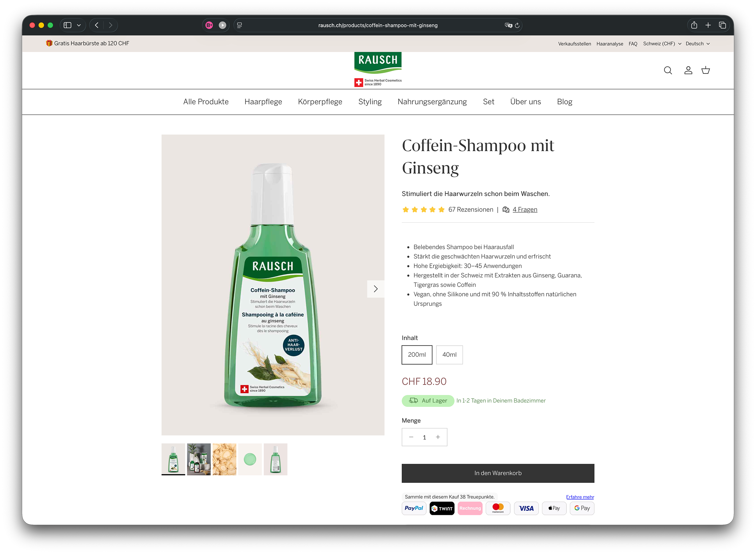
Task: Open the site search magnifier icon
Action: pyautogui.click(x=667, y=70)
